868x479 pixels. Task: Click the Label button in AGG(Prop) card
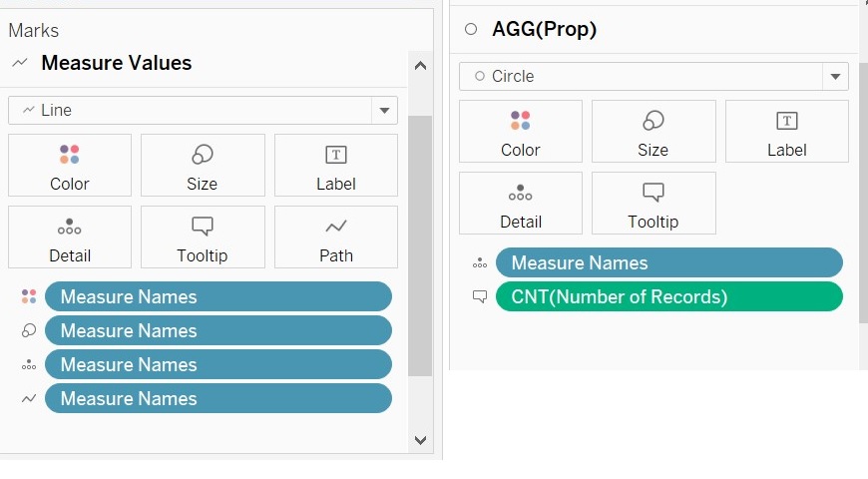coord(786,132)
